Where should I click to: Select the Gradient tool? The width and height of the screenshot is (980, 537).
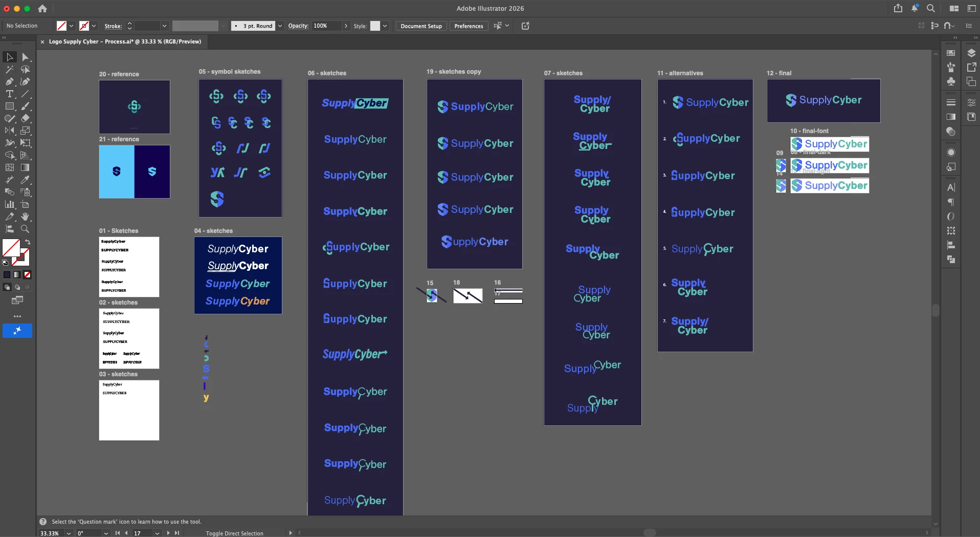pyautogui.click(x=25, y=167)
